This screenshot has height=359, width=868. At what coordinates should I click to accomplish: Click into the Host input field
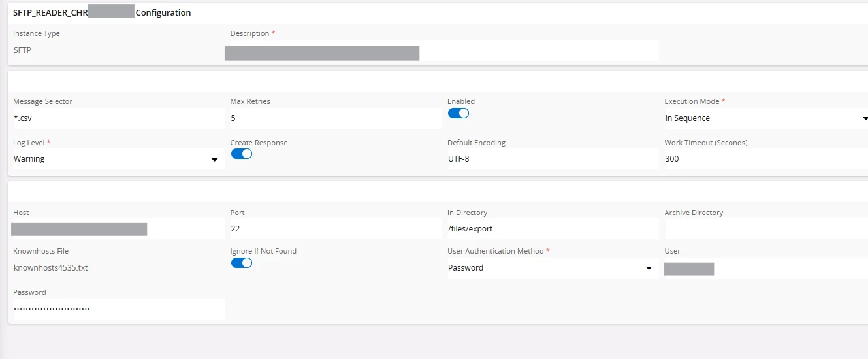tap(118, 229)
